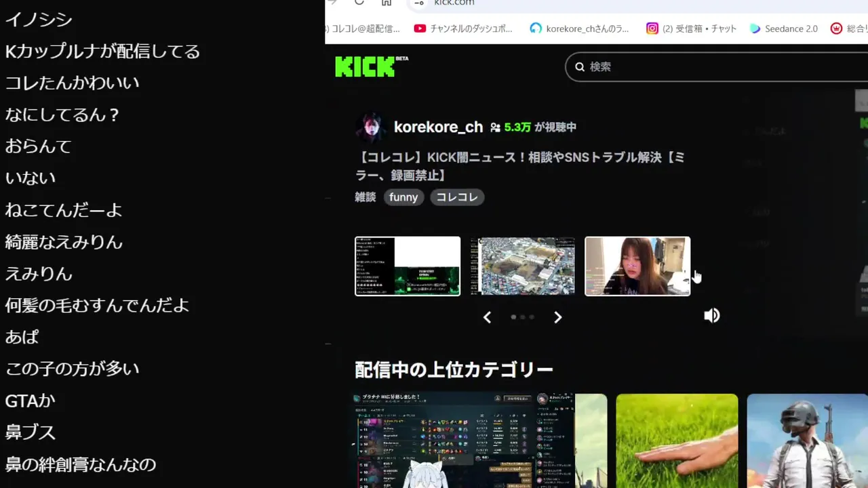Click chat message 綺麗なえみりん

[64, 241]
